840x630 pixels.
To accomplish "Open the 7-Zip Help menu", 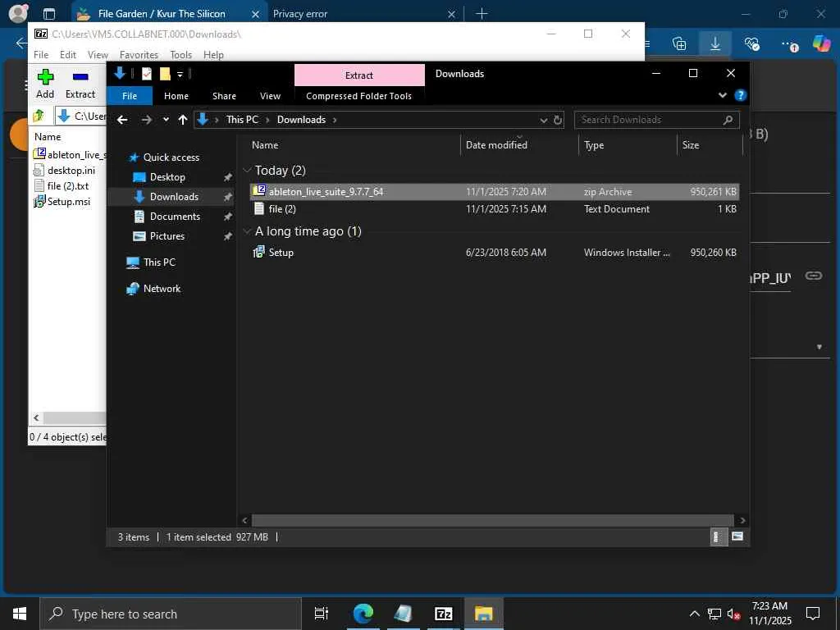I will coord(213,55).
